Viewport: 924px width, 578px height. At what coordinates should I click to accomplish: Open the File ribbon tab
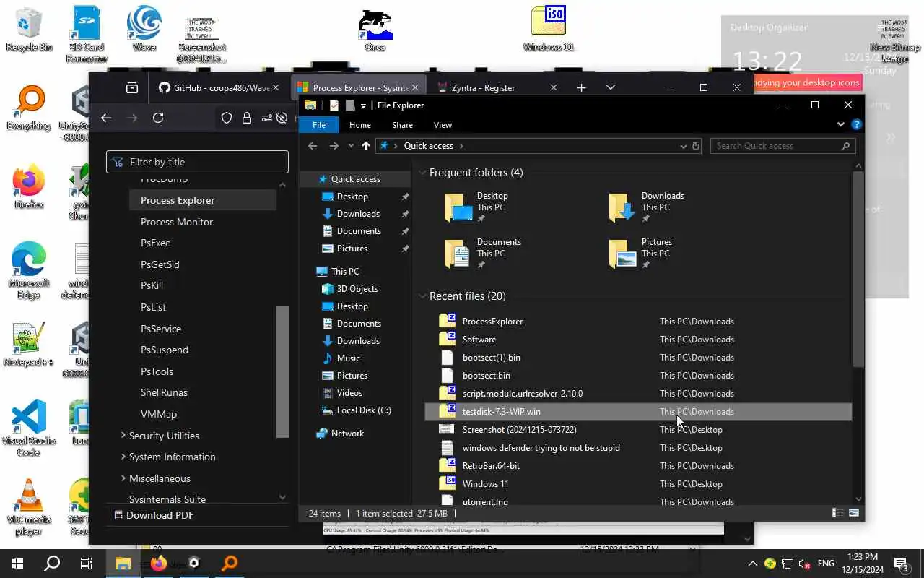point(319,125)
